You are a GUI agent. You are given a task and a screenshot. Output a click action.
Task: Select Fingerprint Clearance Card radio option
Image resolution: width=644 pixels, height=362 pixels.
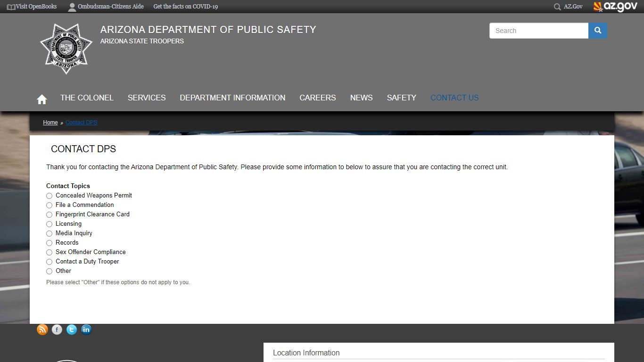point(49,214)
